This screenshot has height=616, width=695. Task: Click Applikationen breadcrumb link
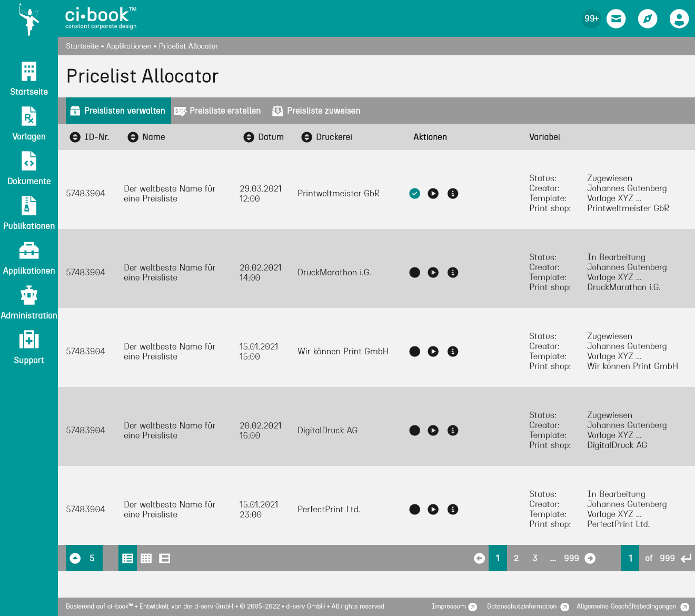click(128, 46)
